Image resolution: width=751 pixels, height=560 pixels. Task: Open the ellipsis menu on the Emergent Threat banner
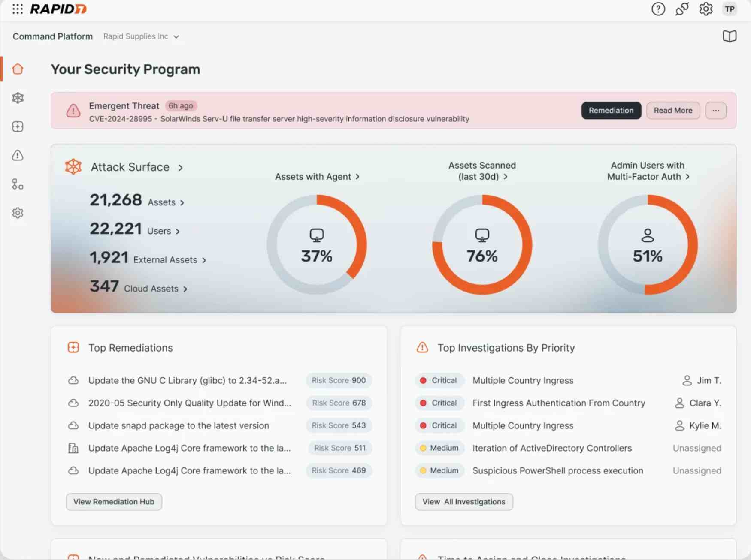[716, 111]
